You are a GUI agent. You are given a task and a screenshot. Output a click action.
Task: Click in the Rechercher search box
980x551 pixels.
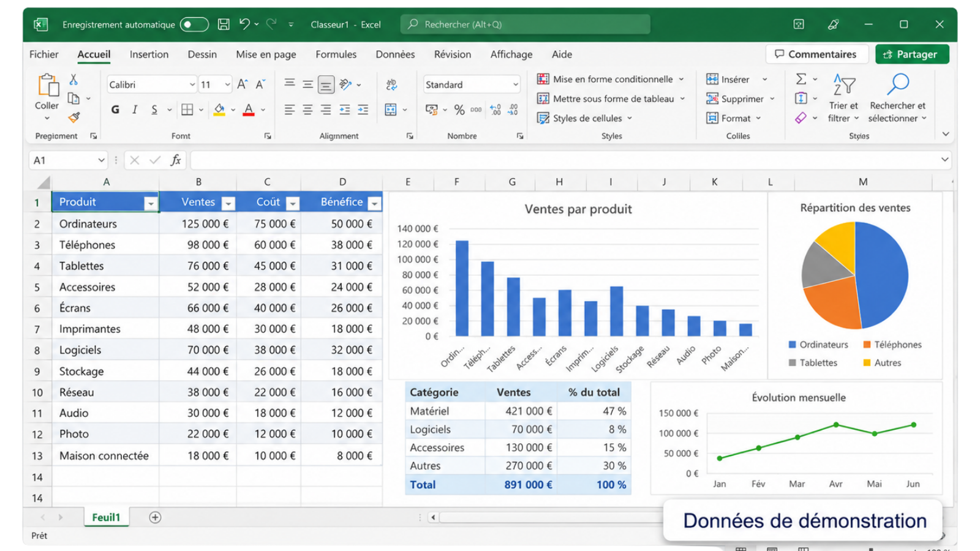526,24
